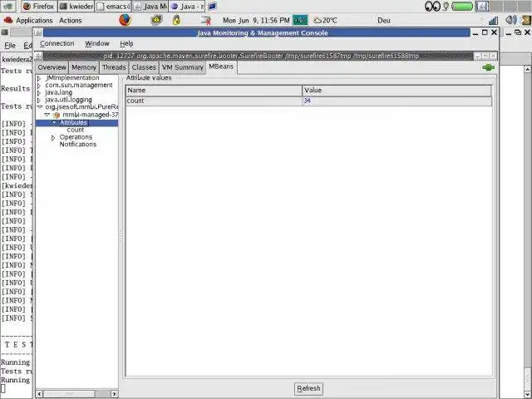Click the count name cell in table
This screenshot has width=532, height=399.
tap(214, 101)
